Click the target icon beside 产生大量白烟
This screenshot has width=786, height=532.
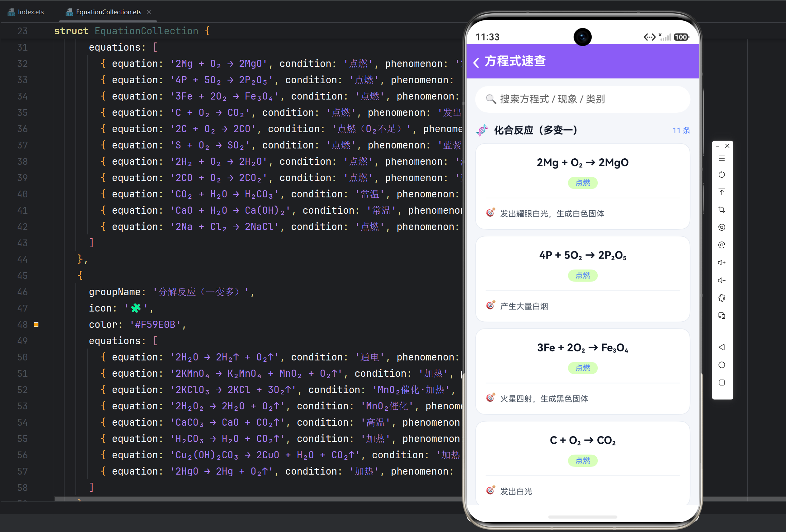pos(490,305)
